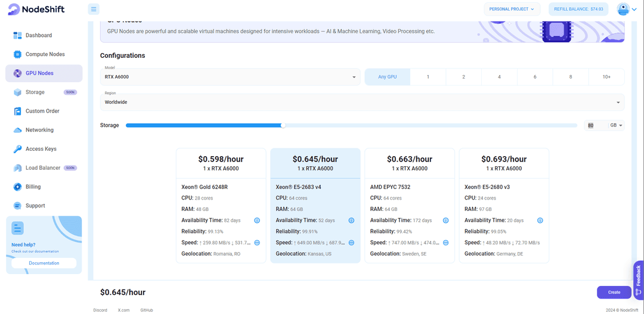Open Access Keys in sidebar

pyautogui.click(x=44, y=149)
